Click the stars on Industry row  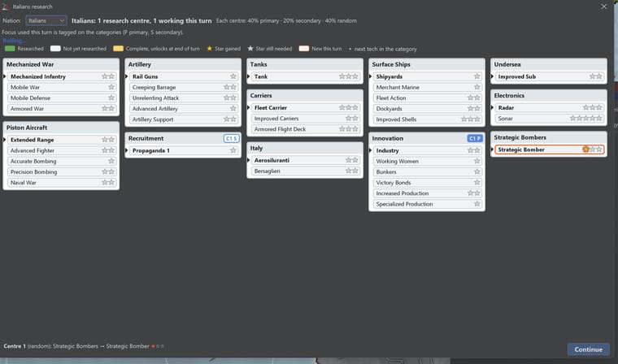(474, 150)
